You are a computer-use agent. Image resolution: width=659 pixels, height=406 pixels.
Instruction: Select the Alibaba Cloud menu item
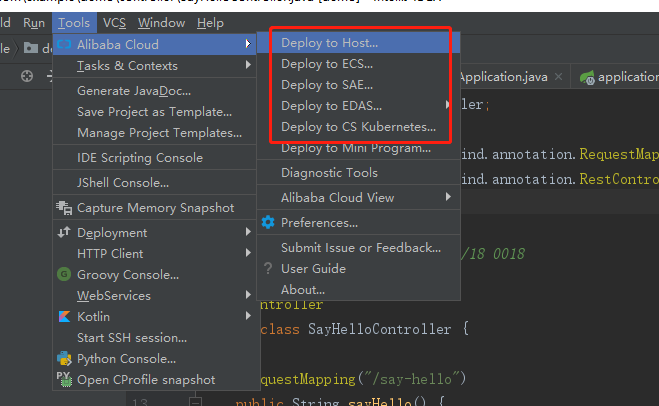[x=155, y=44]
